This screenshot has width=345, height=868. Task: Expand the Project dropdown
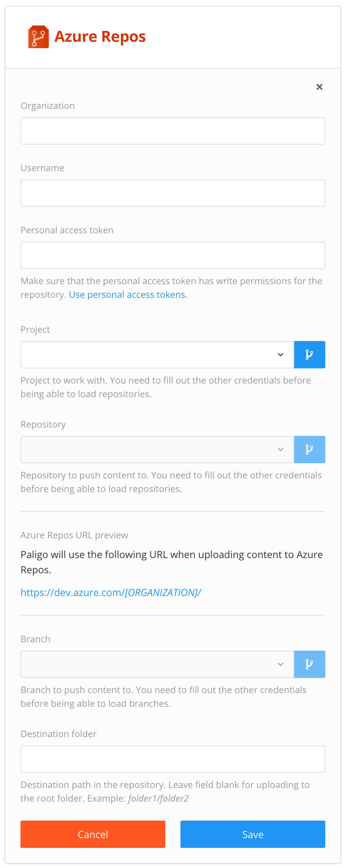pos(281,354)
